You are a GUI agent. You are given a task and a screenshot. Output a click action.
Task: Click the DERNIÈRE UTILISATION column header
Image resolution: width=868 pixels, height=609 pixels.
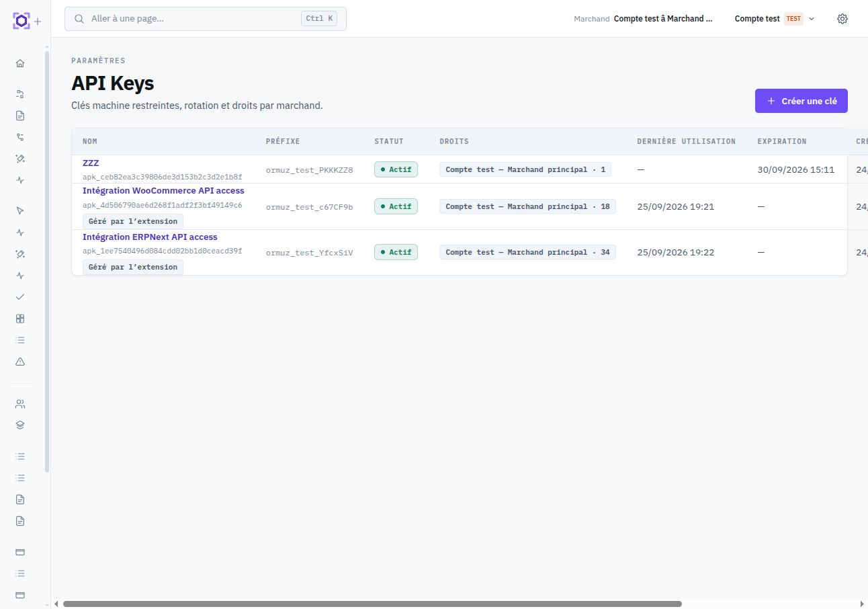click(687, 142)
